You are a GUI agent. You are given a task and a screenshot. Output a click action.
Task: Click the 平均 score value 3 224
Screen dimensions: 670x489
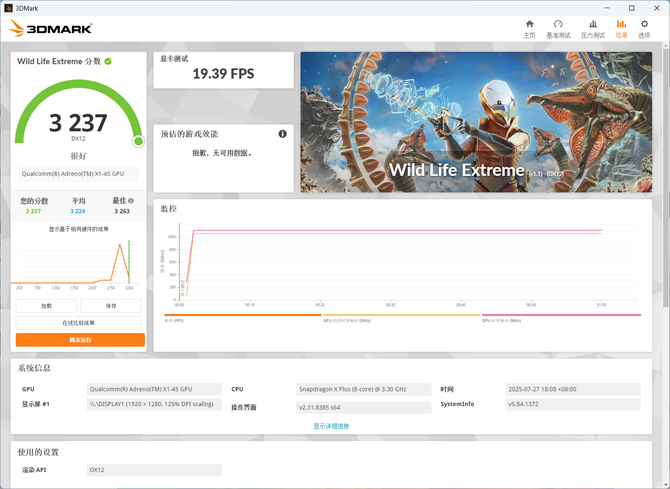coord(78,211)
